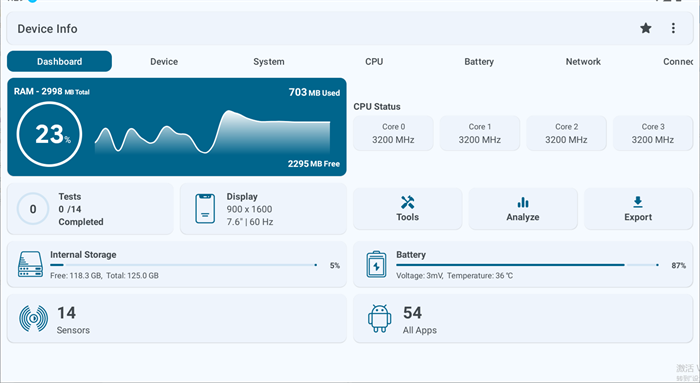Image resolution: width=700 pixels, height=383 pixels.
Task: Click the Battery charging icon
Action: click(x=376, y=264)
